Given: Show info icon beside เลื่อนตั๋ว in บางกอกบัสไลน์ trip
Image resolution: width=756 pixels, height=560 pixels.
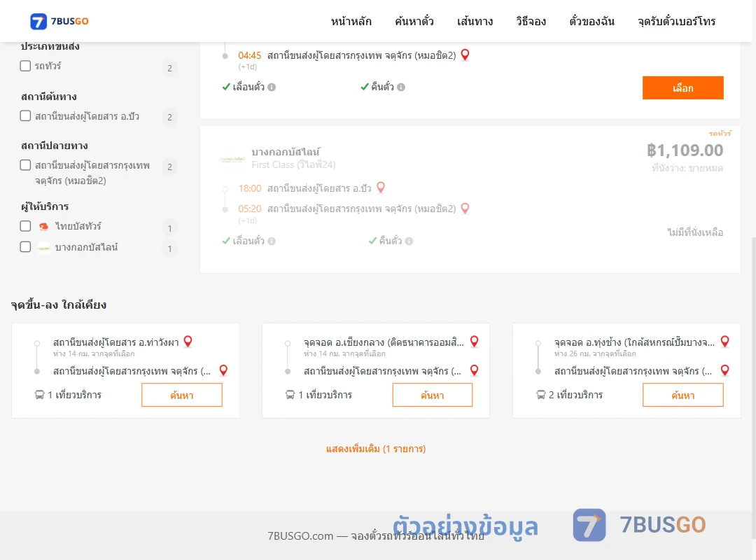Looking at the screenshot, I should coord(272,241).
